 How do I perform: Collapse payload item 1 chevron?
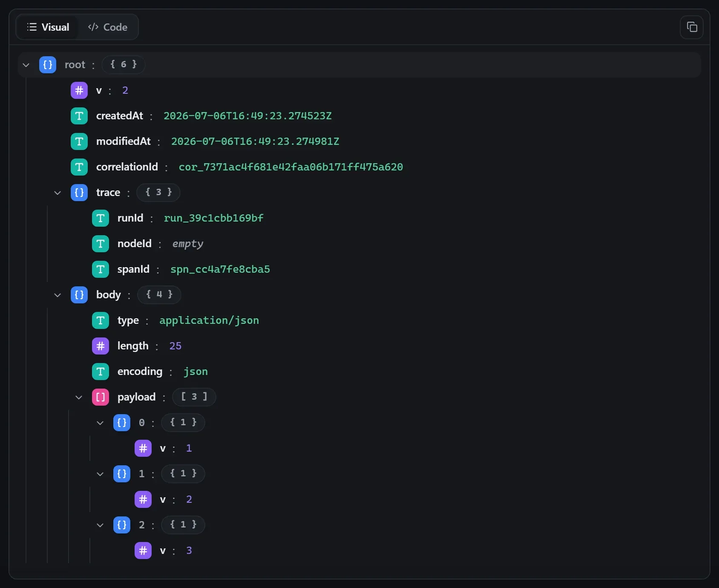coord(100,474)
